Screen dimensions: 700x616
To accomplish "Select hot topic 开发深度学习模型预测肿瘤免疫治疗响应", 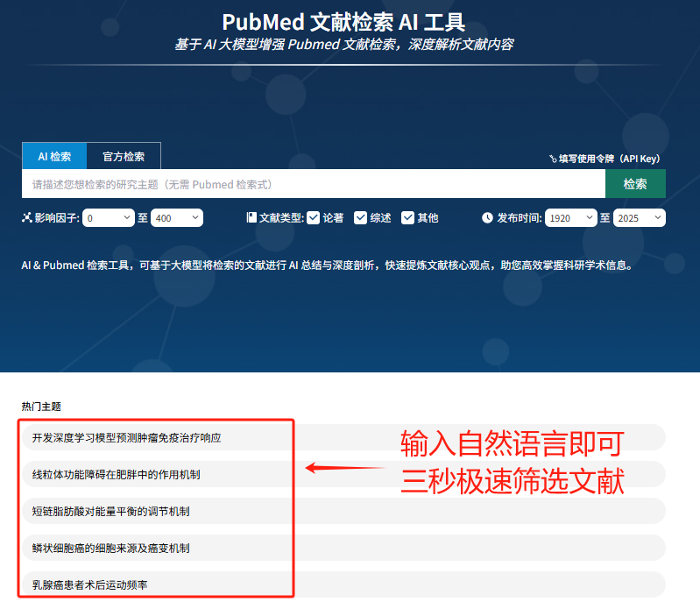I will click(x=343, y=437).
